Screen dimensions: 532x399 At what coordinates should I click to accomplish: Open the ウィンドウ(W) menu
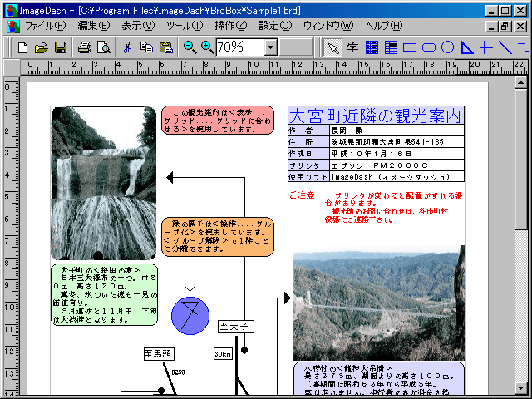[328, 26]
